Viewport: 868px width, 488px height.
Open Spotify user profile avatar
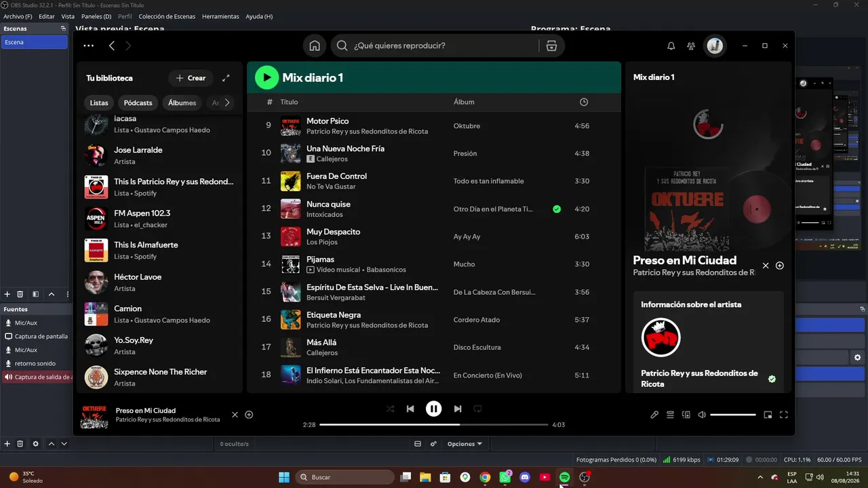715,45
